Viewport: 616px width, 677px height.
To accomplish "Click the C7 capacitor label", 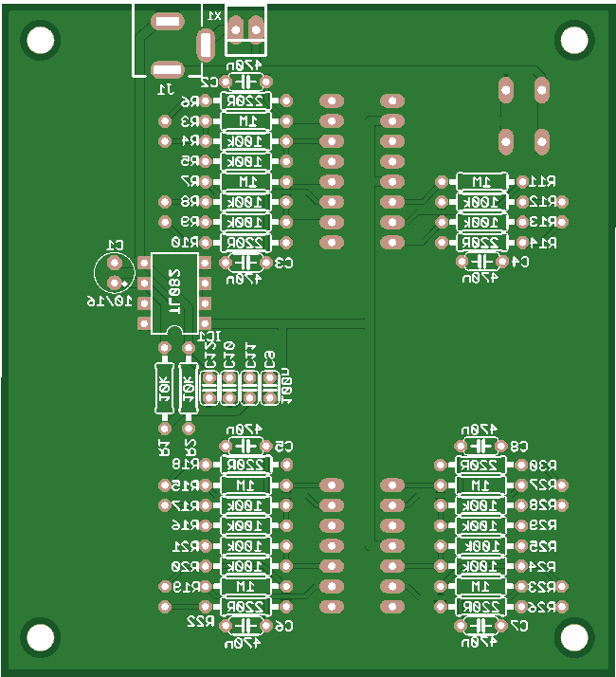I will tap(519, 626).
